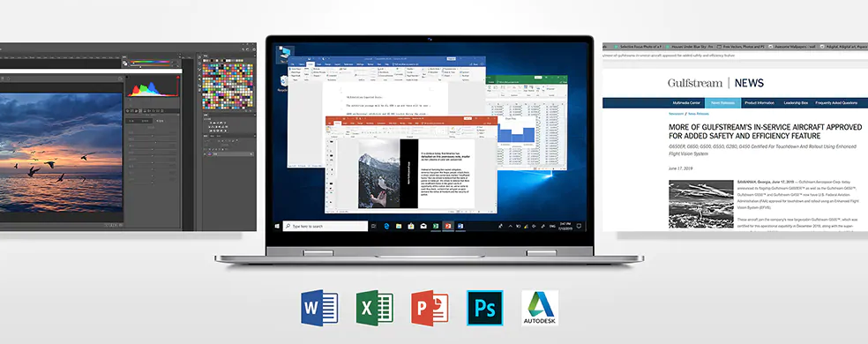Click the Frequently Asked Questions link
Viewport: 868px width, 344px height.
coord(836,103)
